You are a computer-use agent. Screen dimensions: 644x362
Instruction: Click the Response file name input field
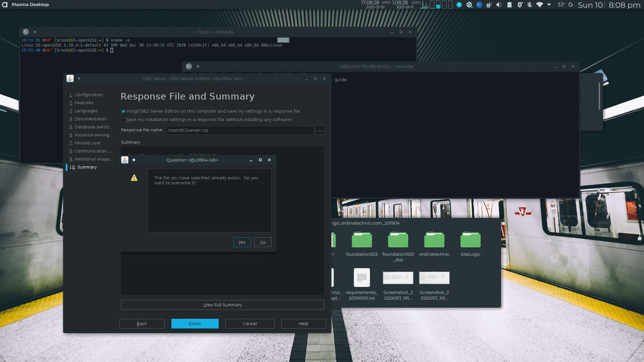coord(240,130)
